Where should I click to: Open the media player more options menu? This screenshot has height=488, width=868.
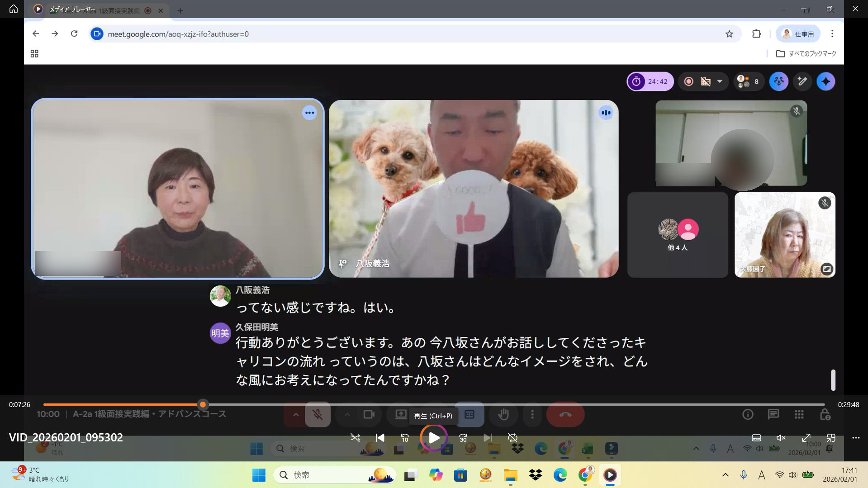coord(856,438)
